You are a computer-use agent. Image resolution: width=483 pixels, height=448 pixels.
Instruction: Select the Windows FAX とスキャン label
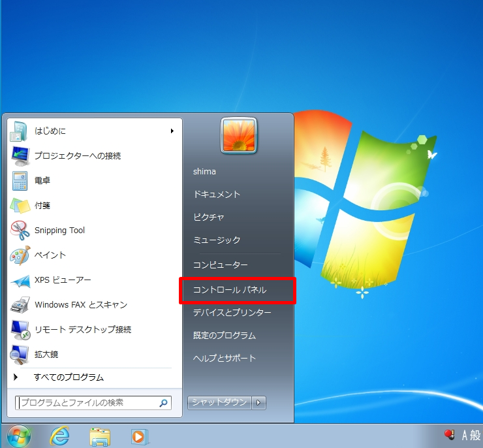coord(81,305)
